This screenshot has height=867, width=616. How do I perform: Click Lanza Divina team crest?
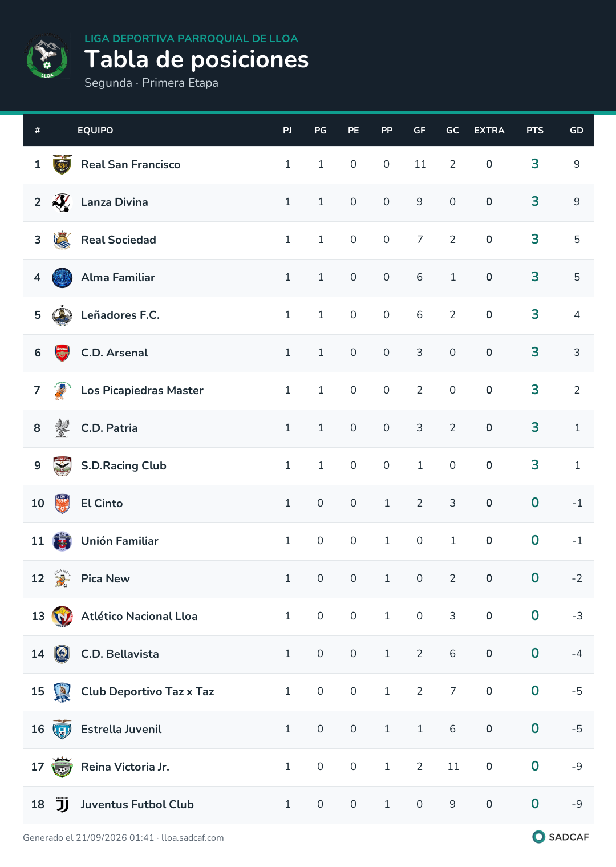[62, 202]
